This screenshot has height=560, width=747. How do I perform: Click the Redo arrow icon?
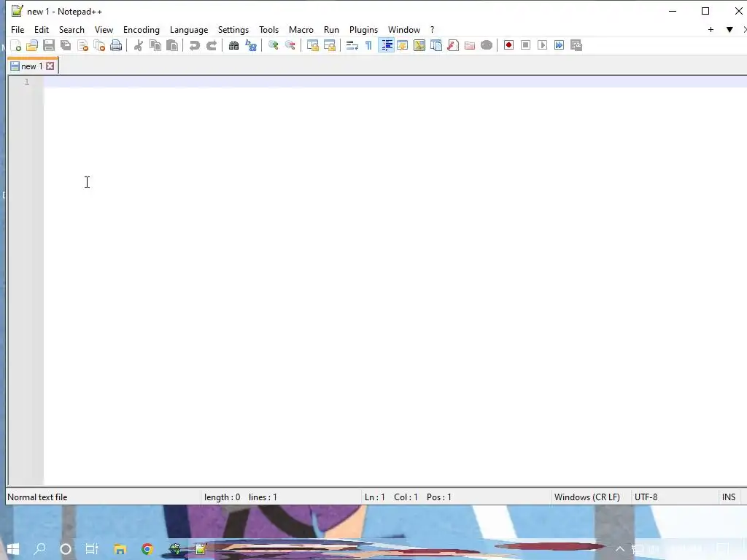click(212, 46)
